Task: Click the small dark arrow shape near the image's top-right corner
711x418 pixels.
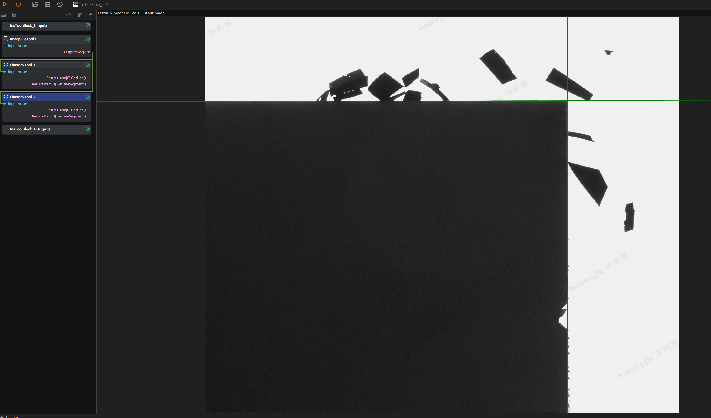Action: coord(609,53)
